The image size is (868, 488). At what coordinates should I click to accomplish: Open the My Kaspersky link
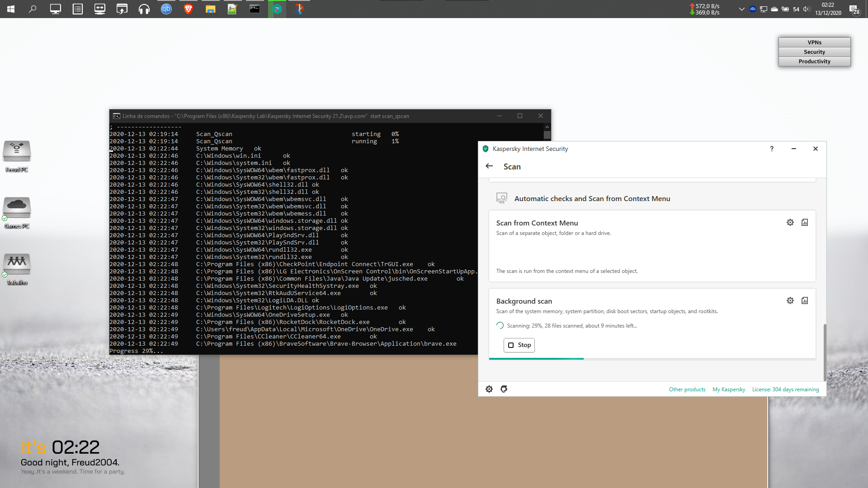click(x=728, y=389)
